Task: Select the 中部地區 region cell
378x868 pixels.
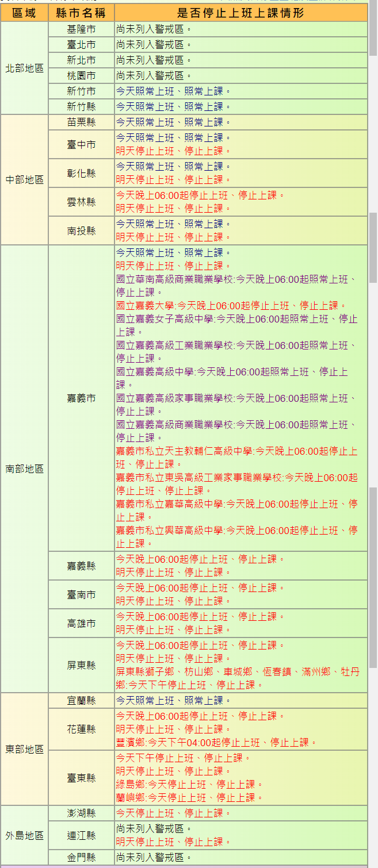Action: (24, 179)
